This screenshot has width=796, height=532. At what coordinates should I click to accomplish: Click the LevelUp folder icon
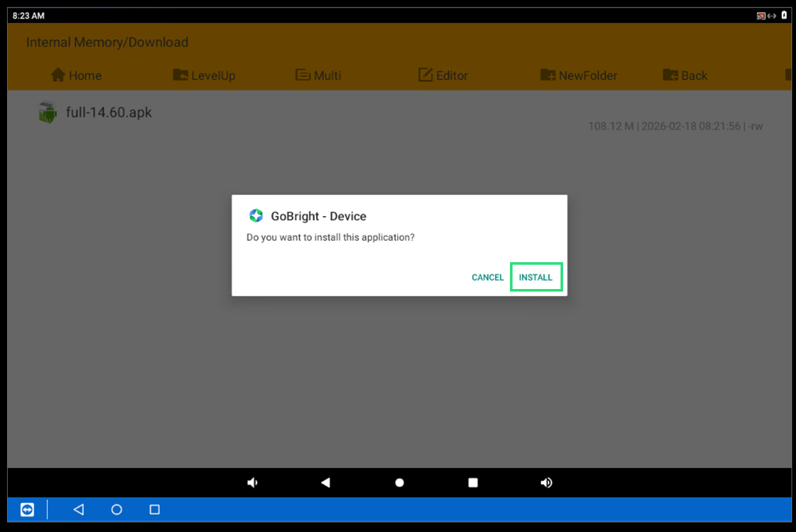180,75
